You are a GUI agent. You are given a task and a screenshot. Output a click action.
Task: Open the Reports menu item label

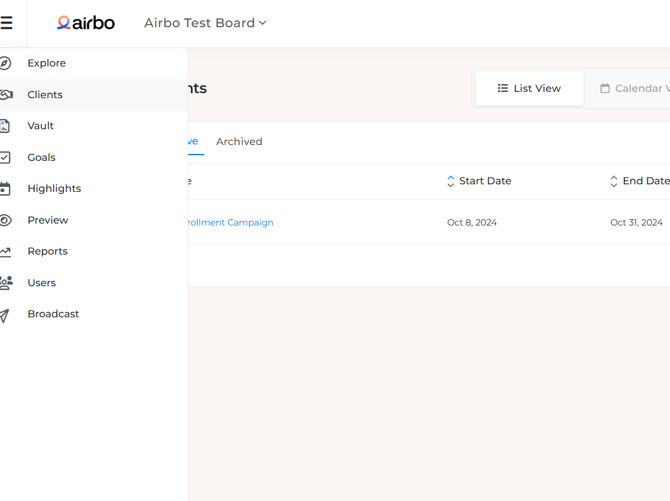pyautogui.click(x=48, y=252)
